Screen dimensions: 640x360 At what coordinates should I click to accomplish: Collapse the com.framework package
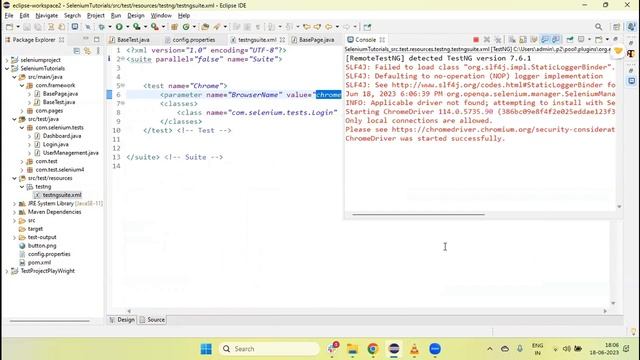(x=22, y=86)
